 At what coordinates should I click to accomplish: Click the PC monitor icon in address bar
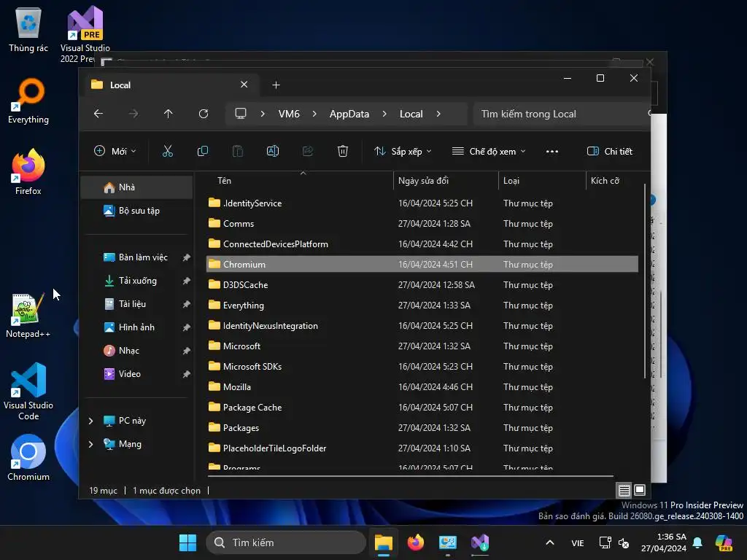click(x=241, y=114)
